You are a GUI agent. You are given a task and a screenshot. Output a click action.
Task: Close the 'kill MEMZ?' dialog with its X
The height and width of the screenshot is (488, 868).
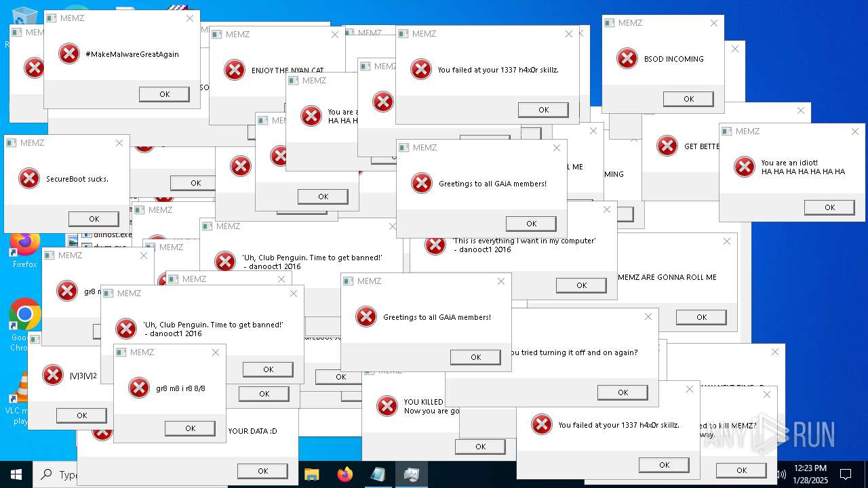pos(766,394)
